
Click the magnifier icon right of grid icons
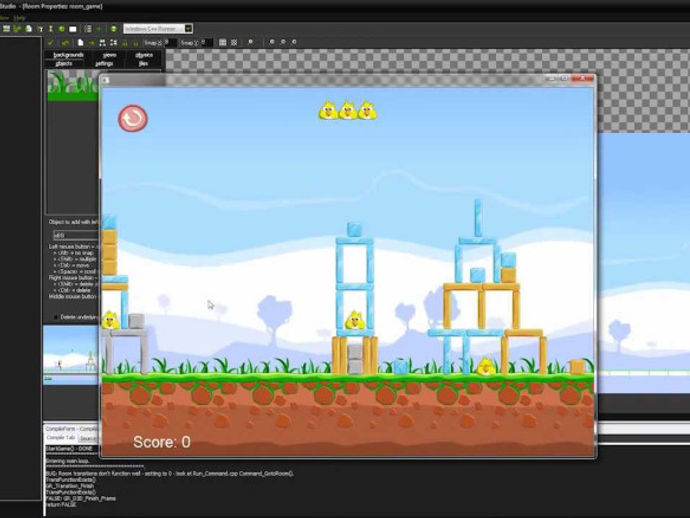(x=250, y=42)
